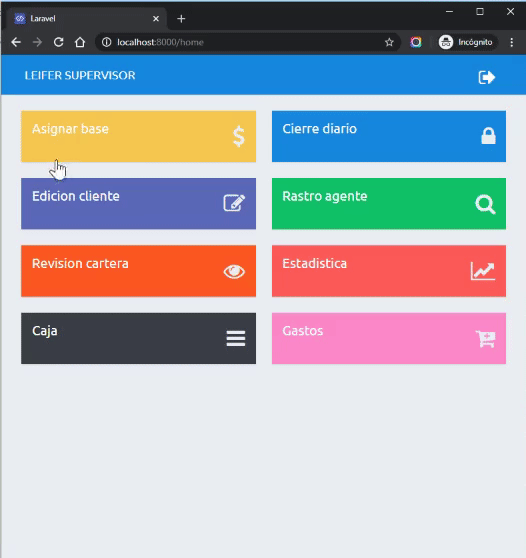
Task: Click the localhost:8000/home address field
Action: point(248,42)
